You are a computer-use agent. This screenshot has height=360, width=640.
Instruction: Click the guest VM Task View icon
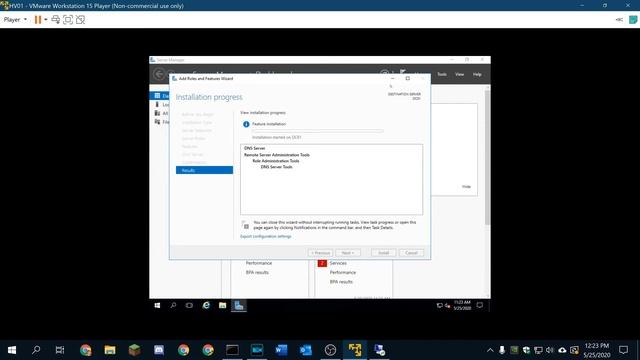coord(189,305)
